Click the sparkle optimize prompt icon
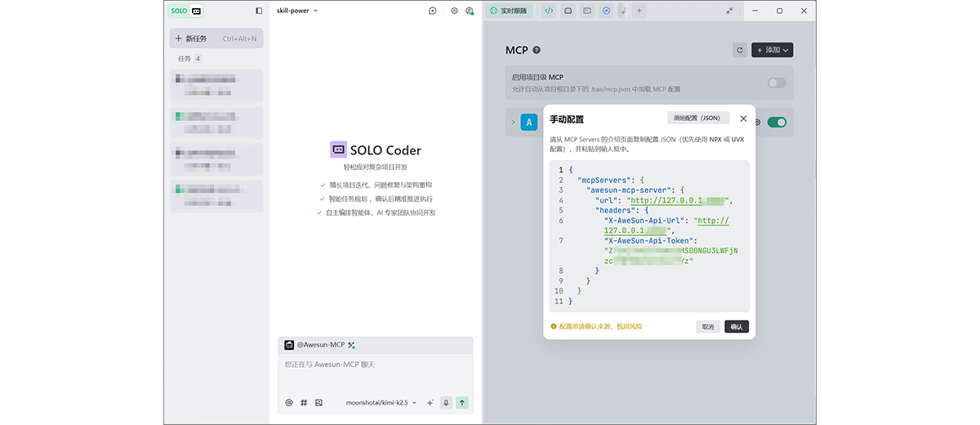Screen dimensions: 980x425 (430, 402)
